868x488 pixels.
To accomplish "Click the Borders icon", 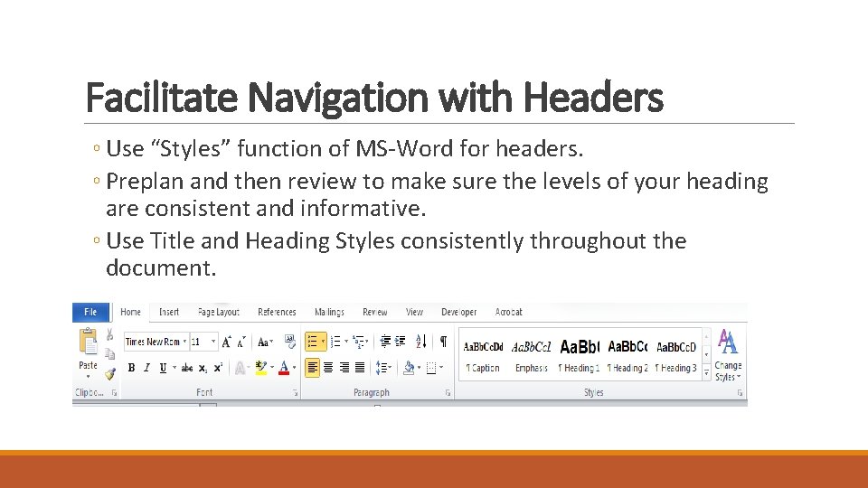I will (431, 368).
